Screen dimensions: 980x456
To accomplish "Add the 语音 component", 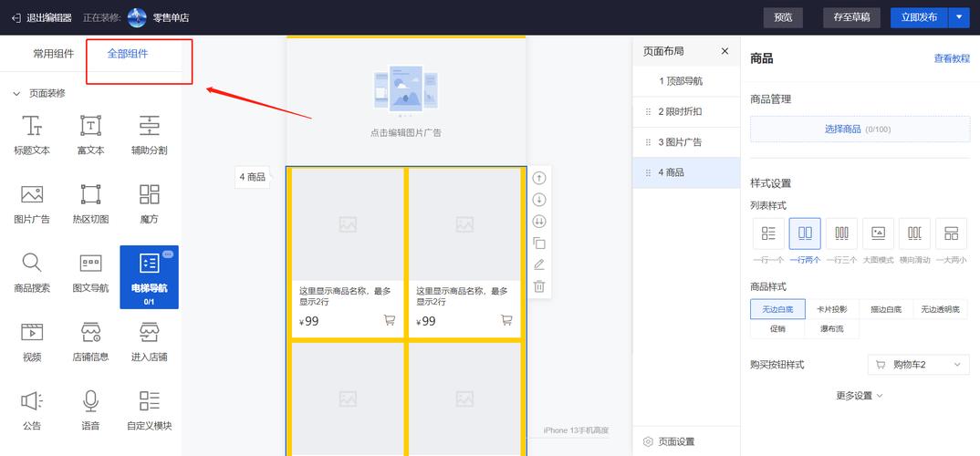I will (90, 410).
